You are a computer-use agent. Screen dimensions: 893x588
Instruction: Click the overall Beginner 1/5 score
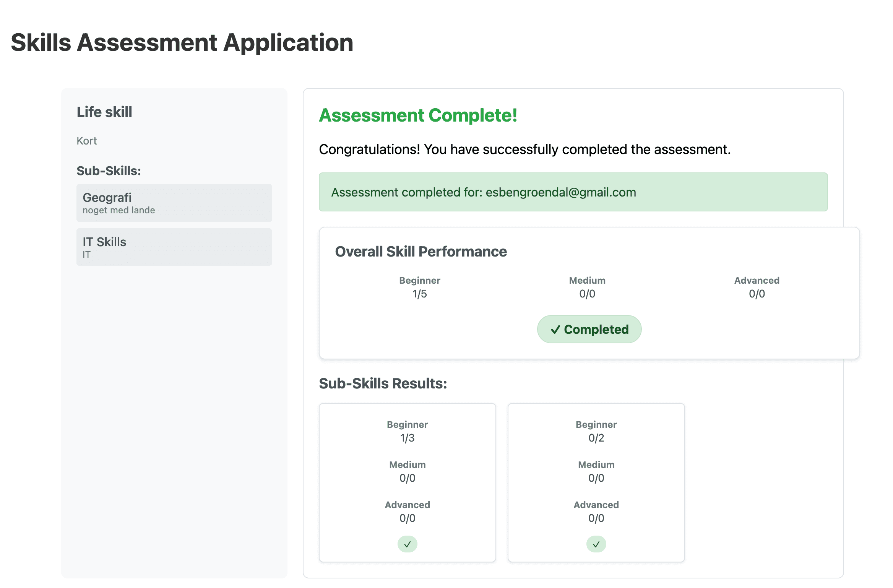[x=419, y=293]
